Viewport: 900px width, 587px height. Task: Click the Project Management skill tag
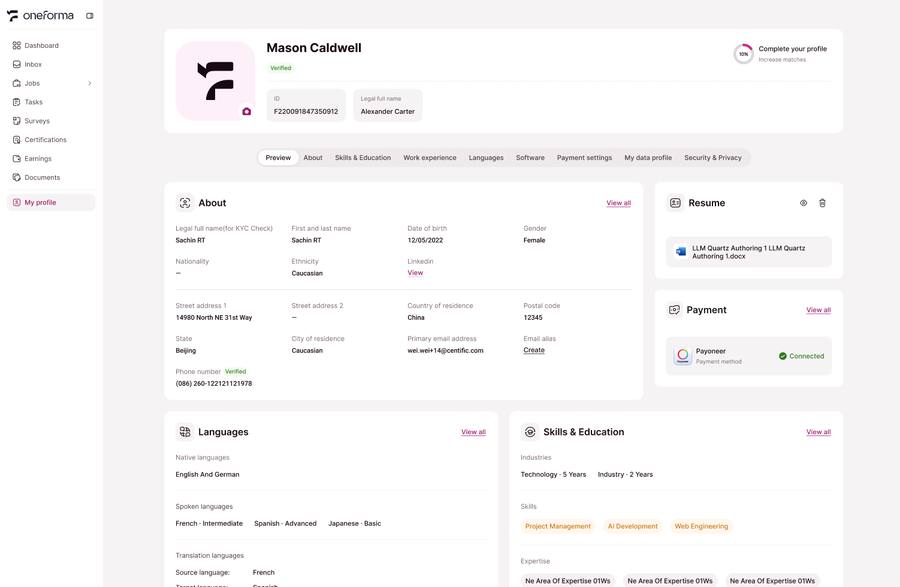558,526
